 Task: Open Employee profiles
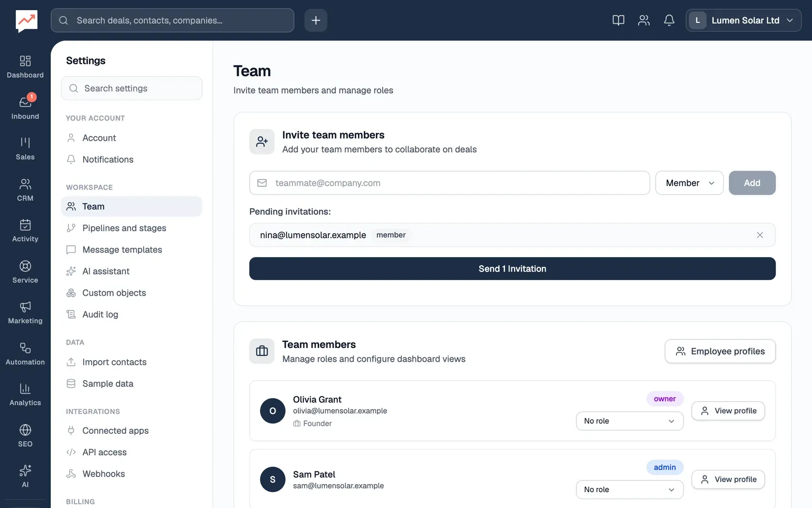point(720,352)
